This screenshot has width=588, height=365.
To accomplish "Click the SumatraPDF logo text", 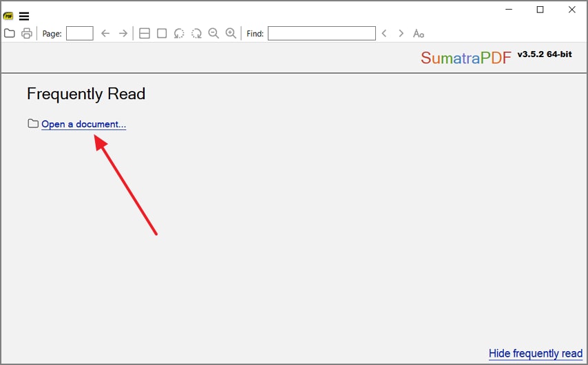I will pos(465,58).
